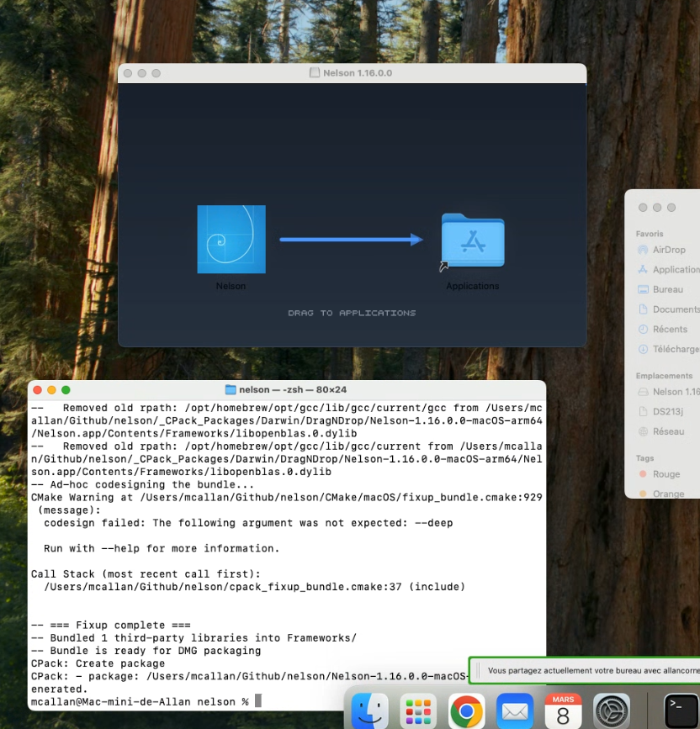Open Mail from the Dock

click(515, 711)
